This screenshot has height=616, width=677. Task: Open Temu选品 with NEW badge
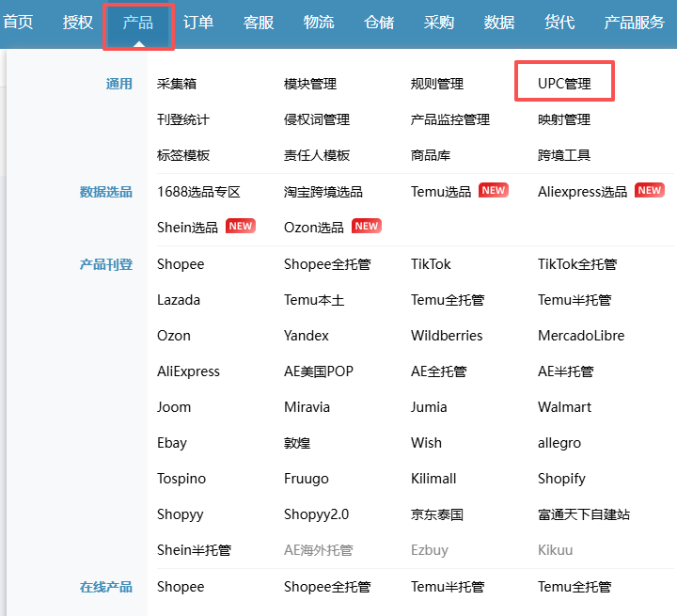pos(441,191)
